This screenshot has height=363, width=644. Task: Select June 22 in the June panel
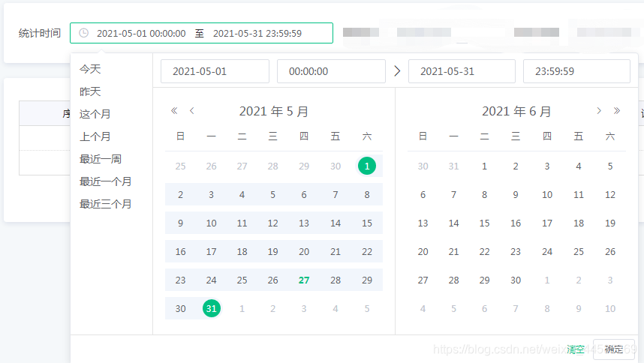coord(485,251)
